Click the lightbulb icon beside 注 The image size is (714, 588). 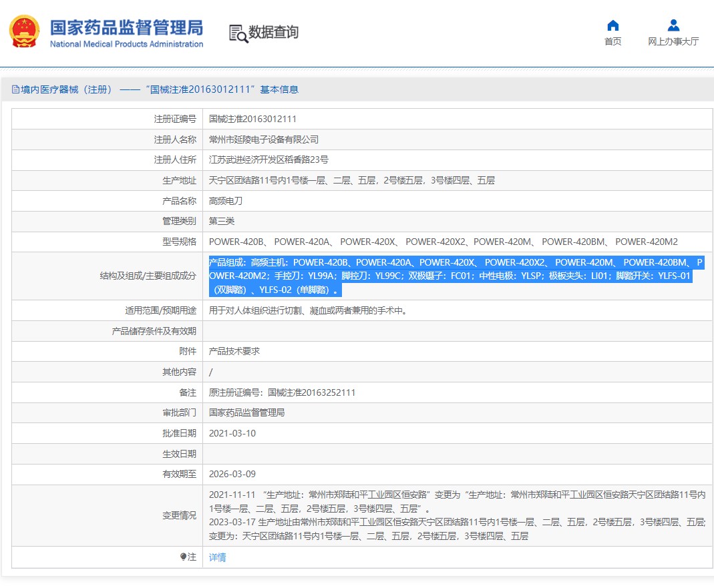[184, 557]
